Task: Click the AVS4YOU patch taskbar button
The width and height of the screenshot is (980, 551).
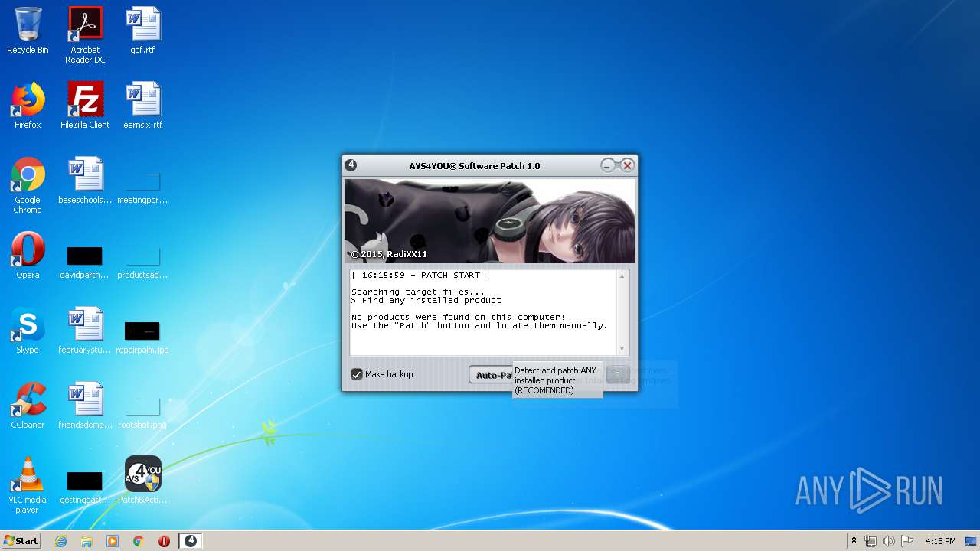Action: tap(191, 541)
